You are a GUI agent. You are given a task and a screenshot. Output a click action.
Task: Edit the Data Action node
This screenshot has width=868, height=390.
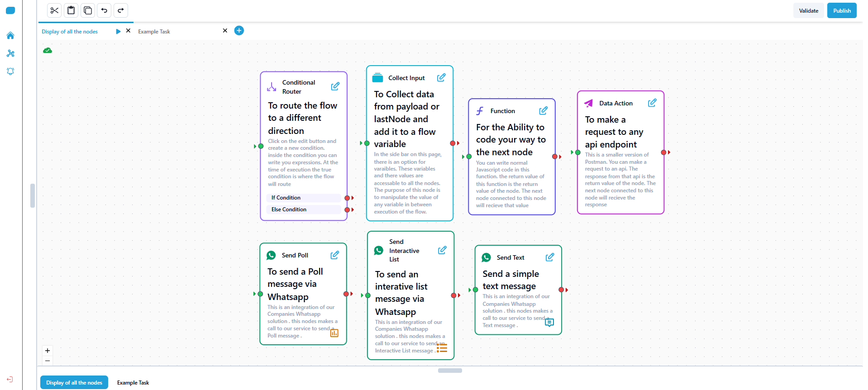[x=652, y=103]
